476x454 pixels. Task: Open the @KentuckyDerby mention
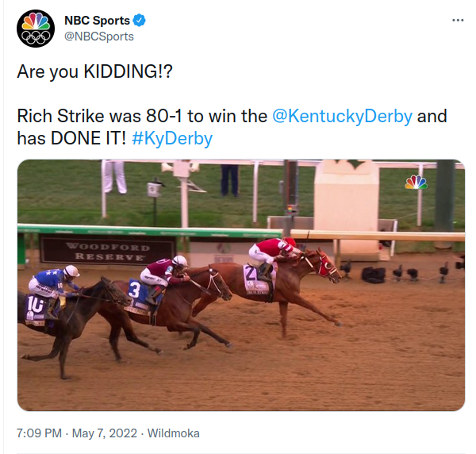pyautogui.click(x=342, y=116)
